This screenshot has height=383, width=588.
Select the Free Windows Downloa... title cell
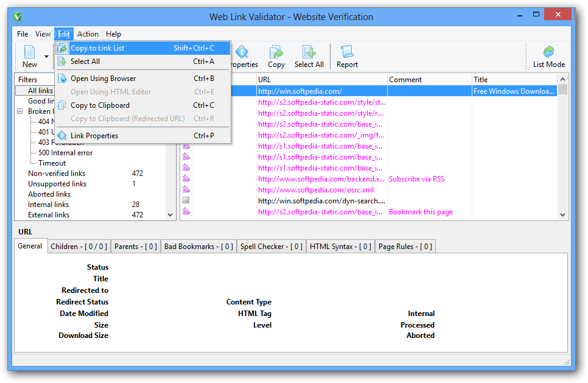point(514,91)
